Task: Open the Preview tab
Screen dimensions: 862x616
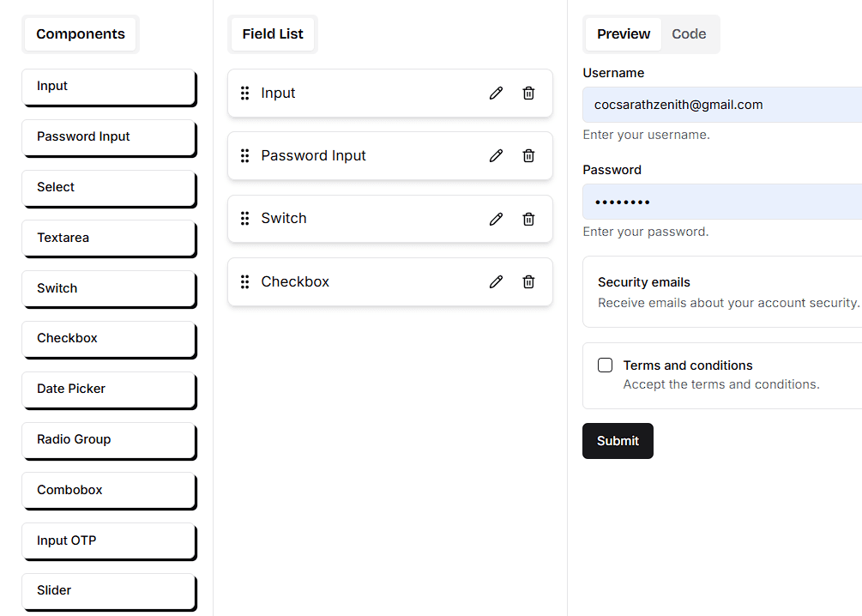Action: coord(624,34)
